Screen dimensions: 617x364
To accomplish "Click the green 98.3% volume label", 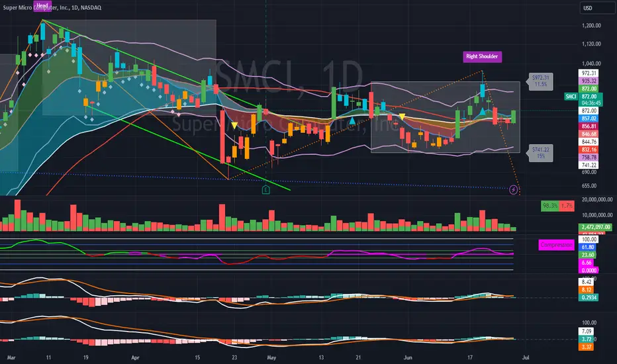I will (549, 206).
